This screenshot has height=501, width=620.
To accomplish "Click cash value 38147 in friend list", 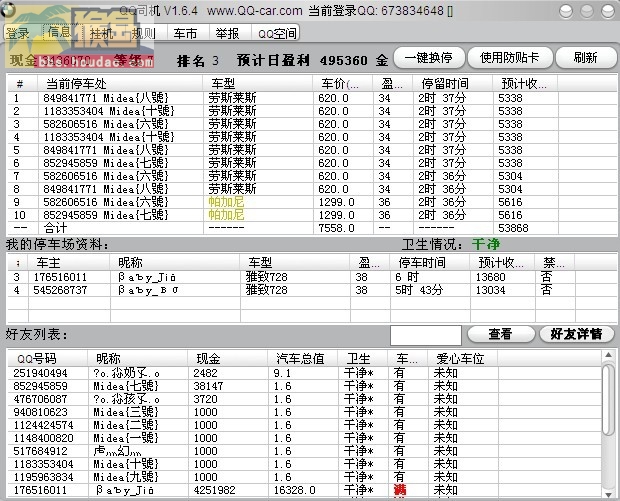I will (208, 386).
